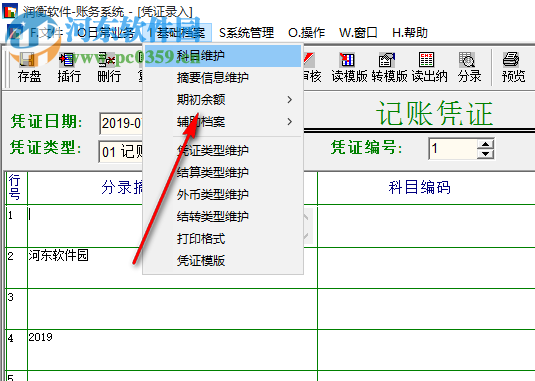Select row number 3
Viewport: 535px width, 381px height.
(16, 309)
